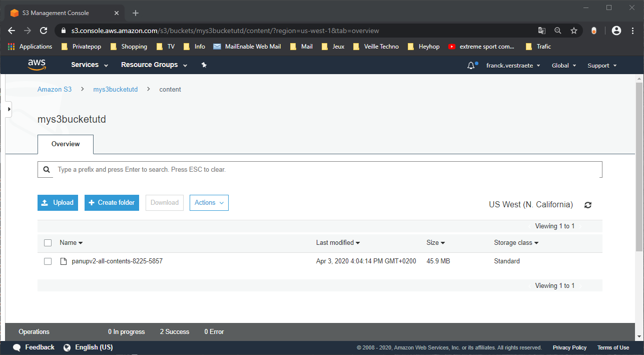644x355 pixels.
Task: Click the prefix search input field
Action: click(x=320, y=170)
